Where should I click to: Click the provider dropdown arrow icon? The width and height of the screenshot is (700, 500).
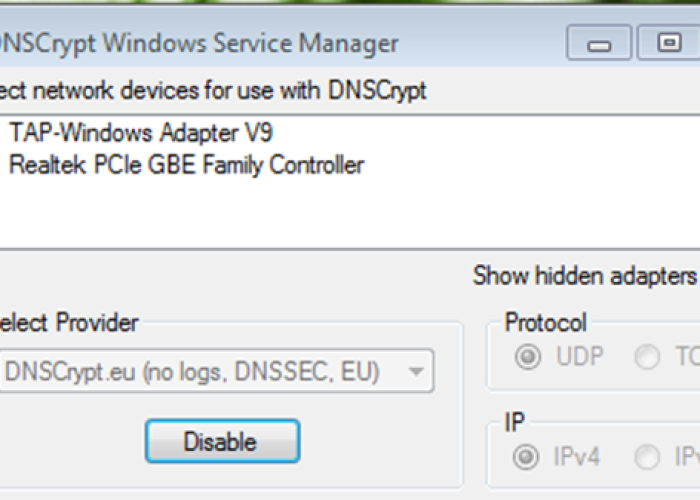(x=415, y=372)
